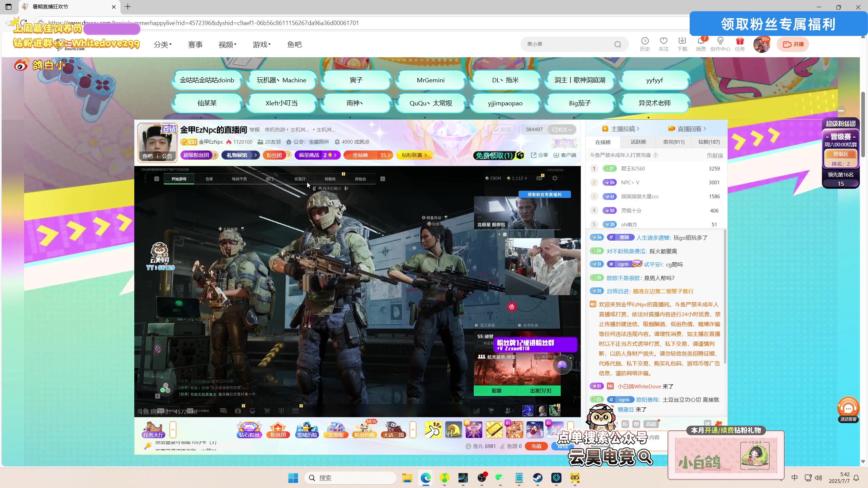
Task: Click the user avatar with 99+ badge
Action: [x=762, y=44]
